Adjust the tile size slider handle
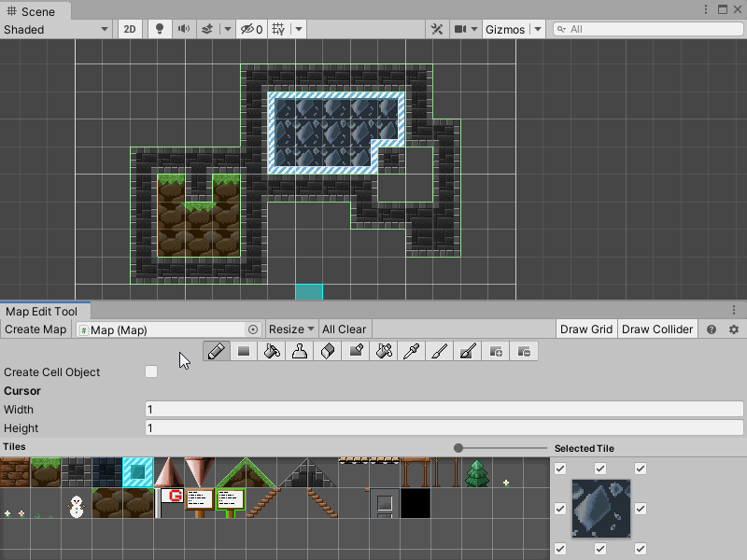The height and width of the screenshot is (560, 747). click(x=458, y=449)
